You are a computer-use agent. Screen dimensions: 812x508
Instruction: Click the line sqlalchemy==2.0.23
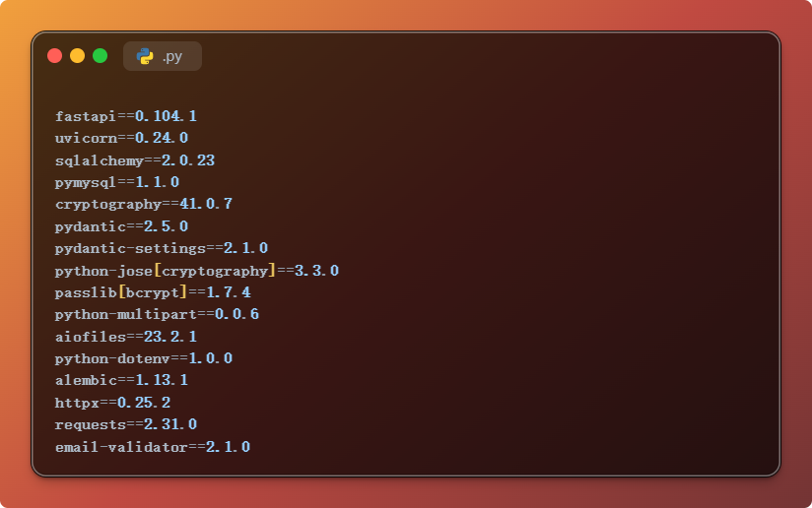(x=135, y=160)
